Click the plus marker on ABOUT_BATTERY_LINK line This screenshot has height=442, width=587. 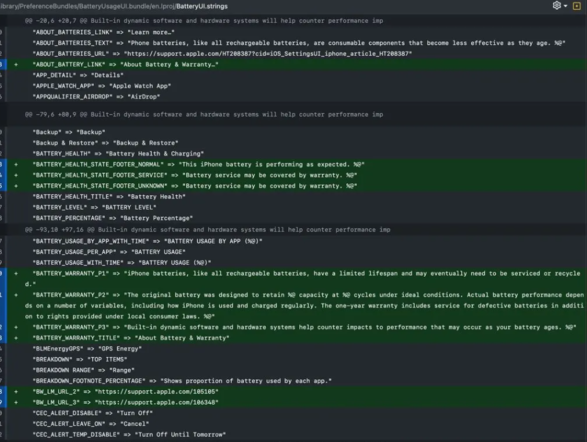16,64
